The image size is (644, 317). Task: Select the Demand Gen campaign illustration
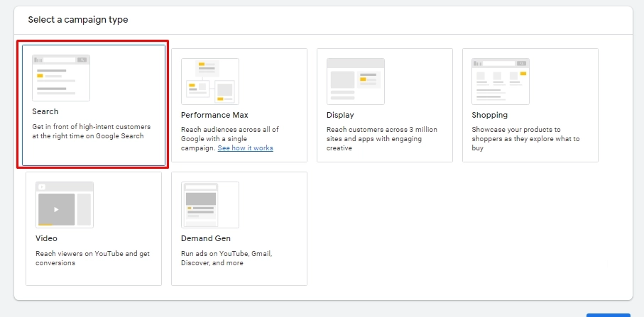(x=210, y=205)
